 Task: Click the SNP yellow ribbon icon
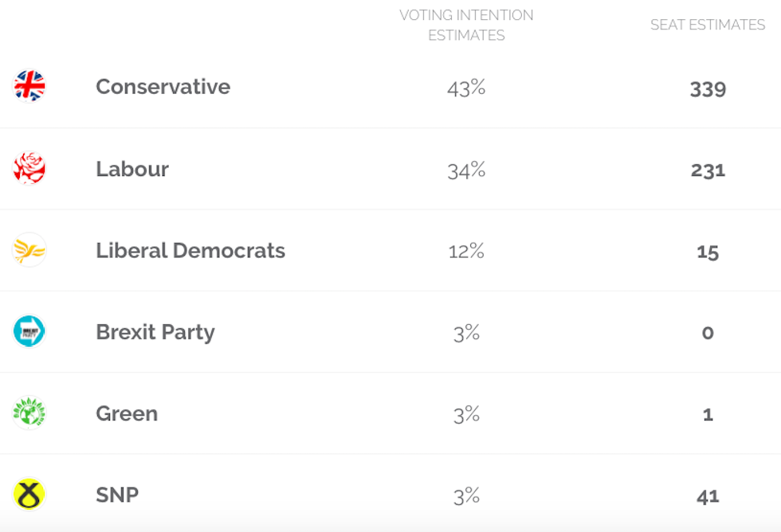tap(29, 495)
